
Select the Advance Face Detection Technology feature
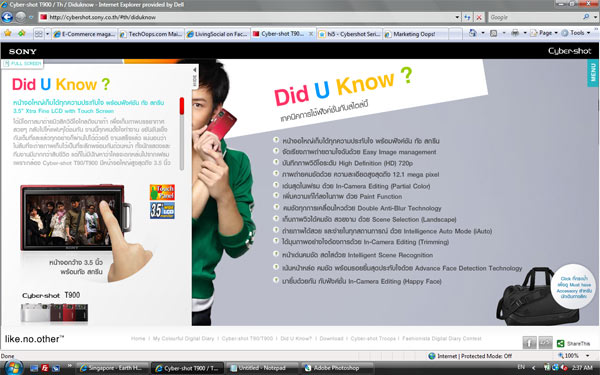click(x=402, y=268)
